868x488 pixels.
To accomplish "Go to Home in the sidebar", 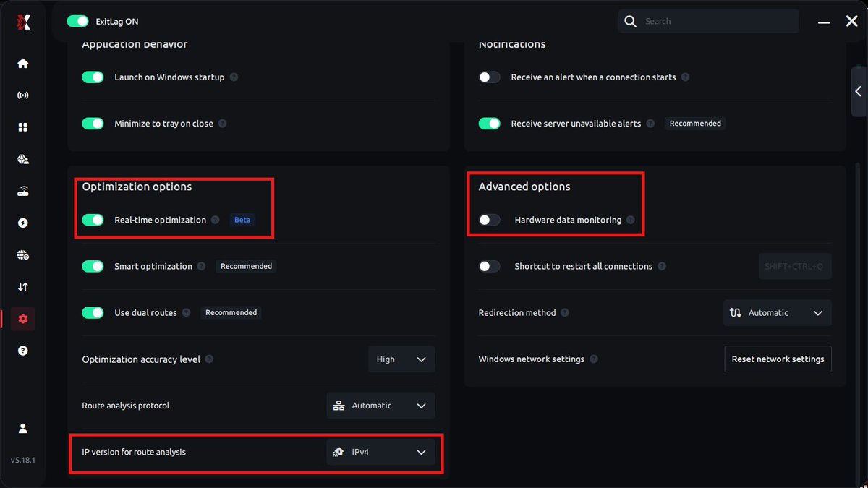I will pyautogui.click(x=22, y=64).
